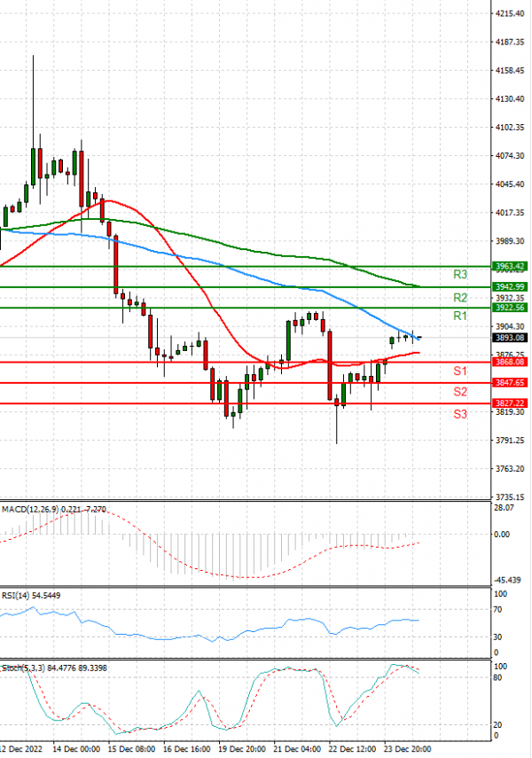The height and width of the screenshot is (758, 532).
Task: Click the 22 Dec 12:00 time label
Action: (352, 749)
